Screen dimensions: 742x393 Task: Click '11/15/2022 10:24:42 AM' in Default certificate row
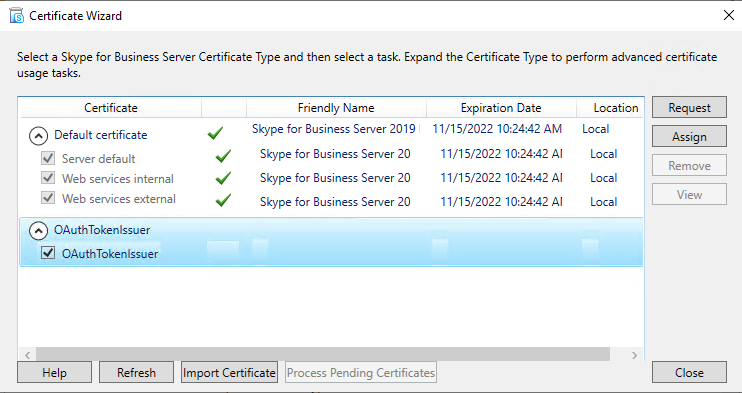(497, 129)
